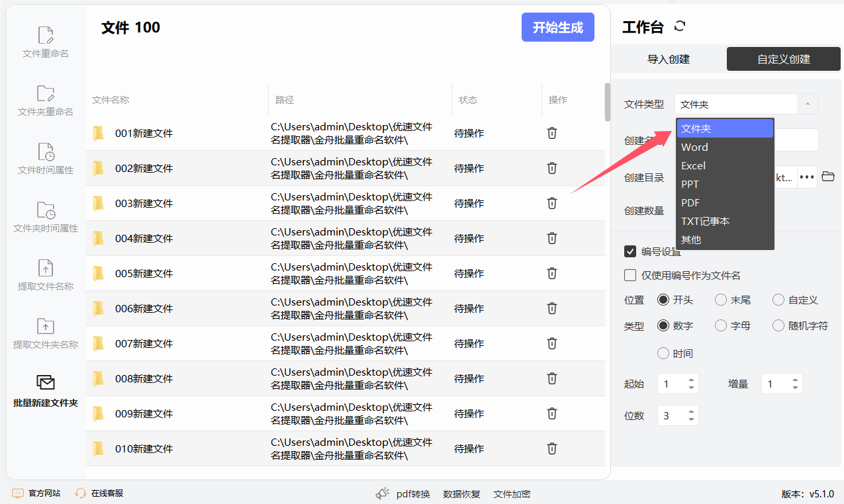
Task: Open the 提取文件夹名称 sidebar tool
Action: pyautogui.click(x=46, y=333)
